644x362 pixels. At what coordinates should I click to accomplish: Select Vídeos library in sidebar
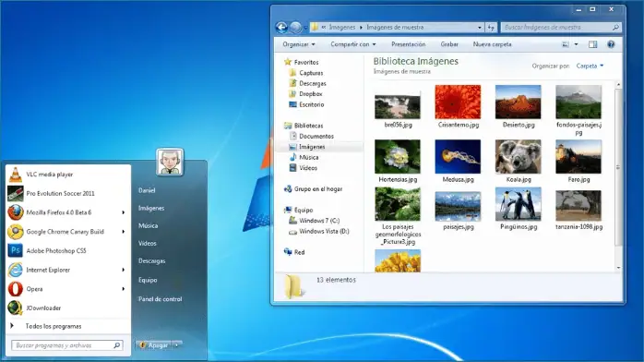pos(304,168)
